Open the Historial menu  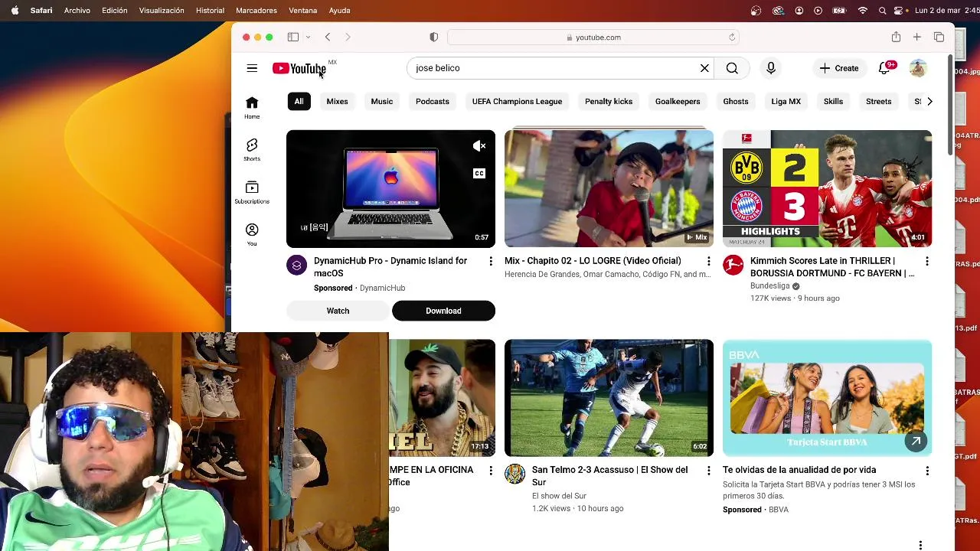click(210, 11)
